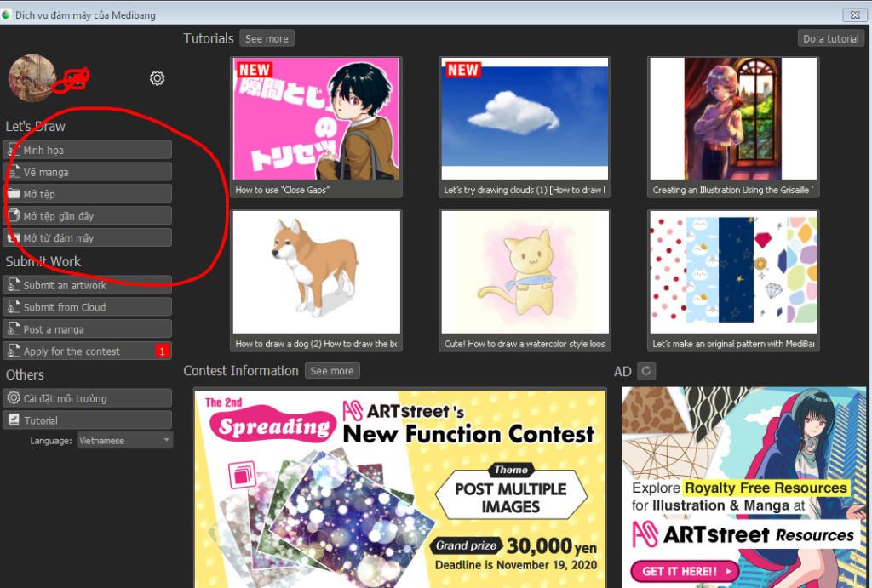Click the user profile avatar

coord(32,77)
